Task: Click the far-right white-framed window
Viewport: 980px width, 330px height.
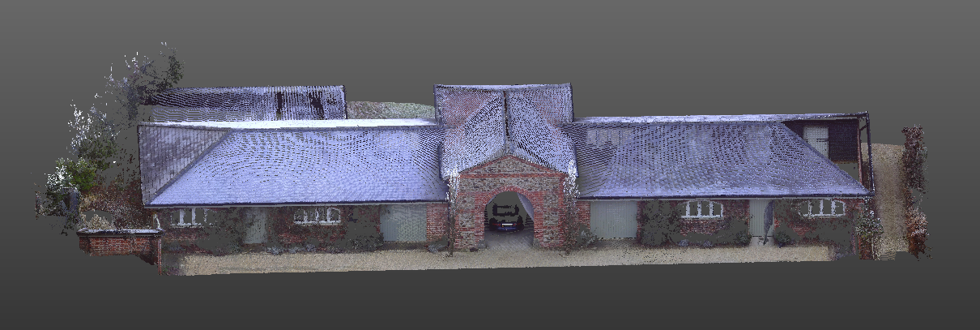Action: (x=819, y=208)
